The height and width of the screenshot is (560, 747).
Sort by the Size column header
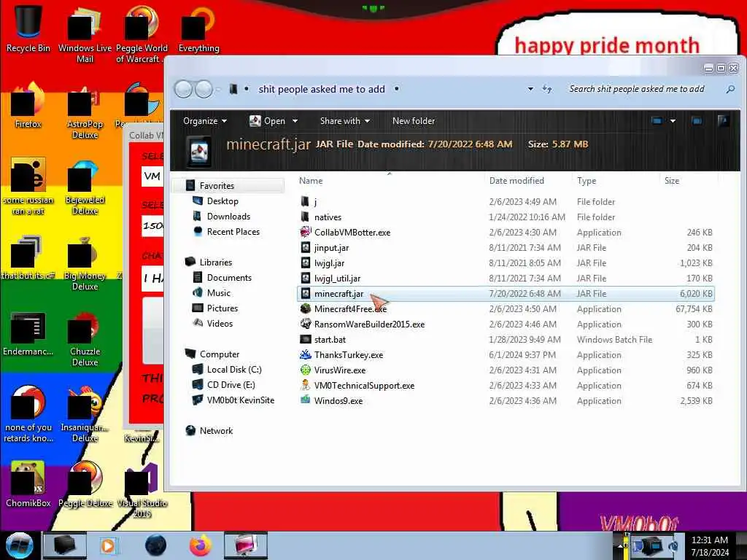tap(672, 181)
